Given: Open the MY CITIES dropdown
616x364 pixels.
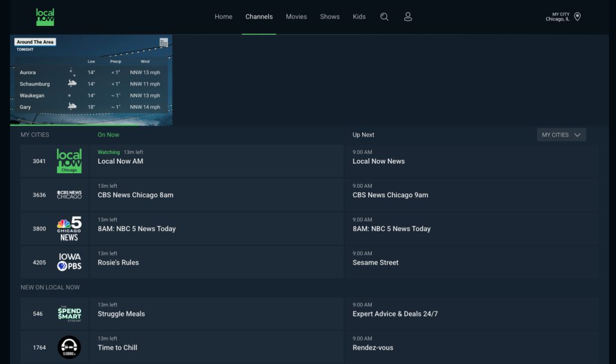Looking at the screenshot, I should pos(561,134).
